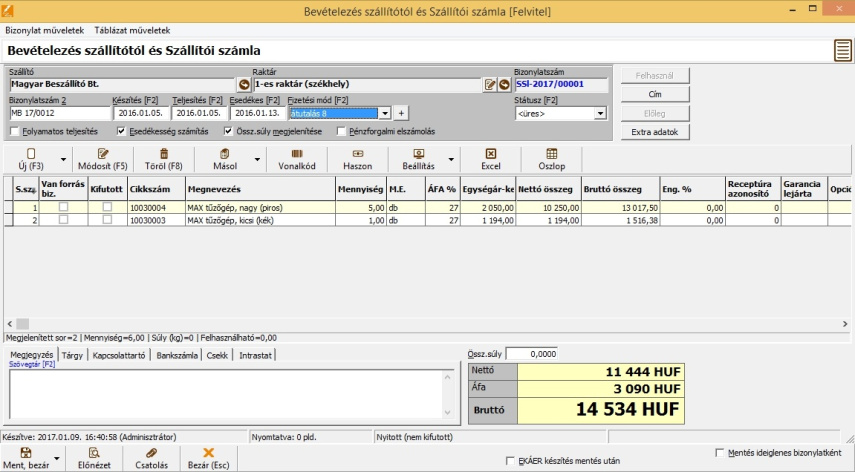Click the Új (F3) new item icon
This screenshot has width=855, height=472.
coord(30,153)
